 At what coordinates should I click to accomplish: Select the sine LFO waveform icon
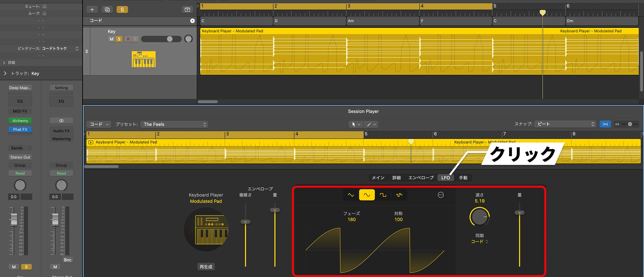(367, 195)
